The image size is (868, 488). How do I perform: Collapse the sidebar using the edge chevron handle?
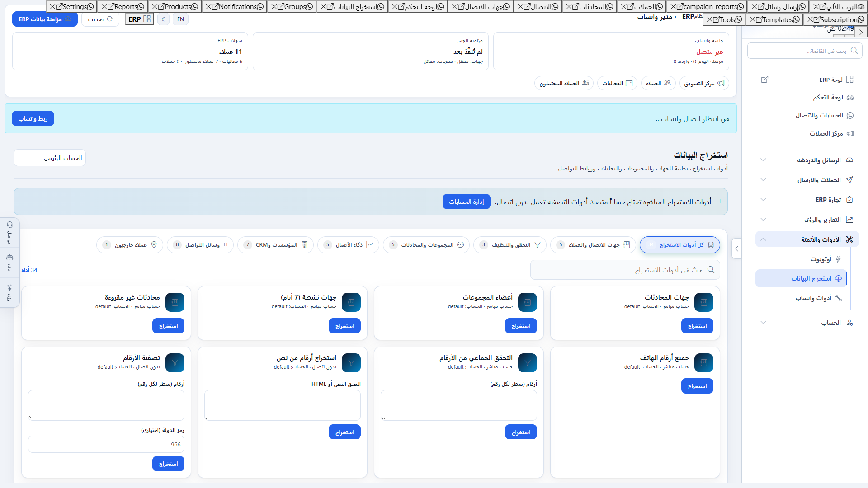(x=737, y=249)
